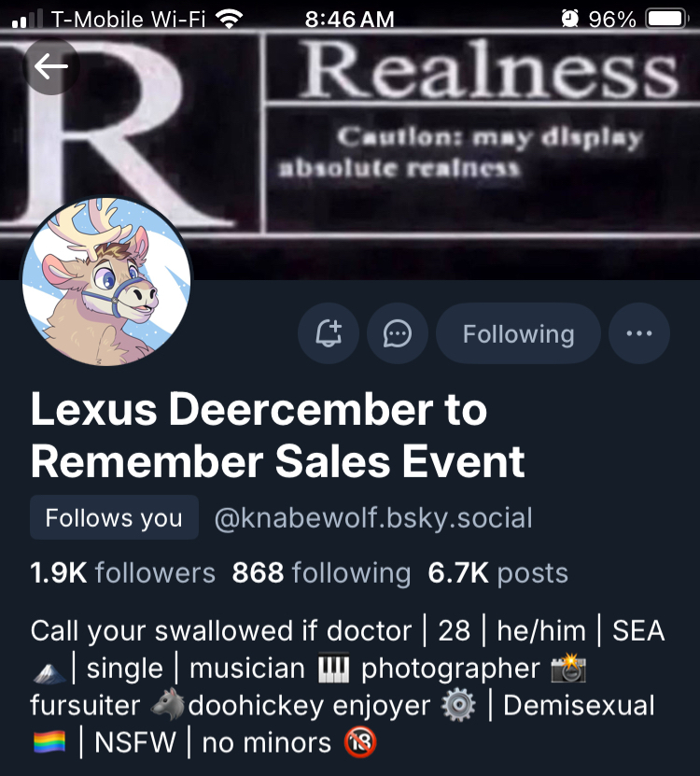The image size is (700, 776).
Task: Open the 868 following list
Action: point(322,572)
